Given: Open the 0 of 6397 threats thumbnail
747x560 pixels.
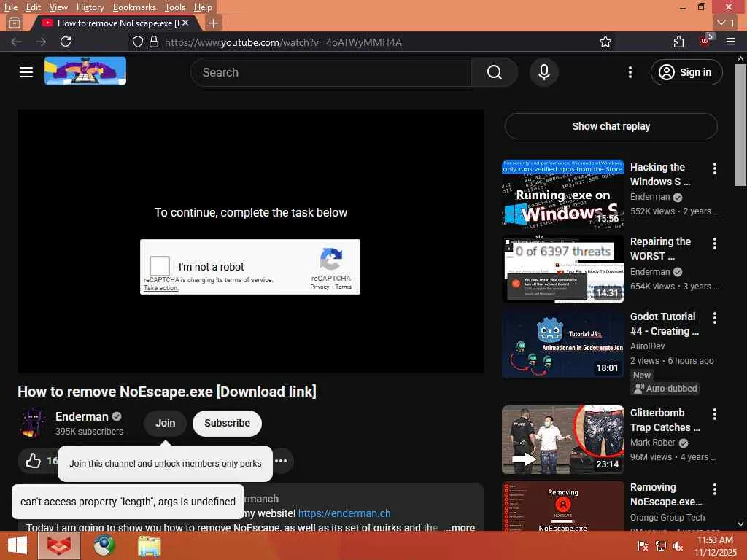Looking at the screenshot, I should tap(562, 268).
